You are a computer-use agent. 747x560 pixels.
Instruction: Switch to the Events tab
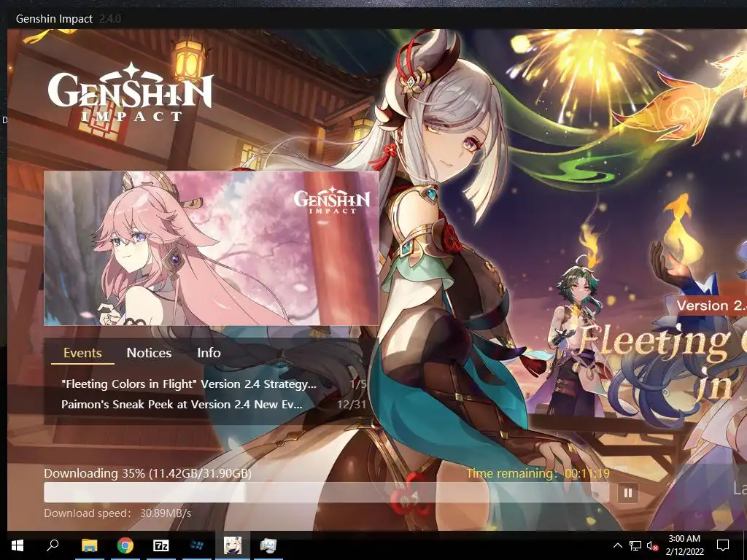pos(82,353)
